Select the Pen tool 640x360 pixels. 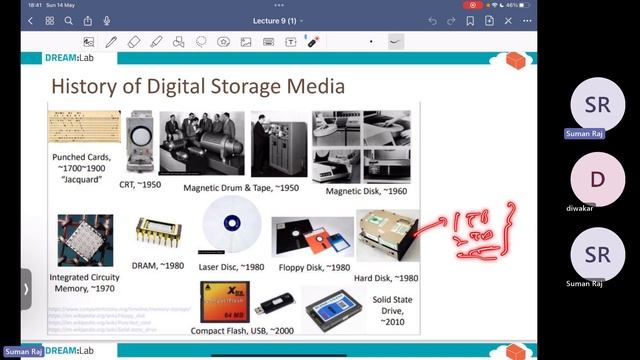pyautogui.click(x=111, y=42)
